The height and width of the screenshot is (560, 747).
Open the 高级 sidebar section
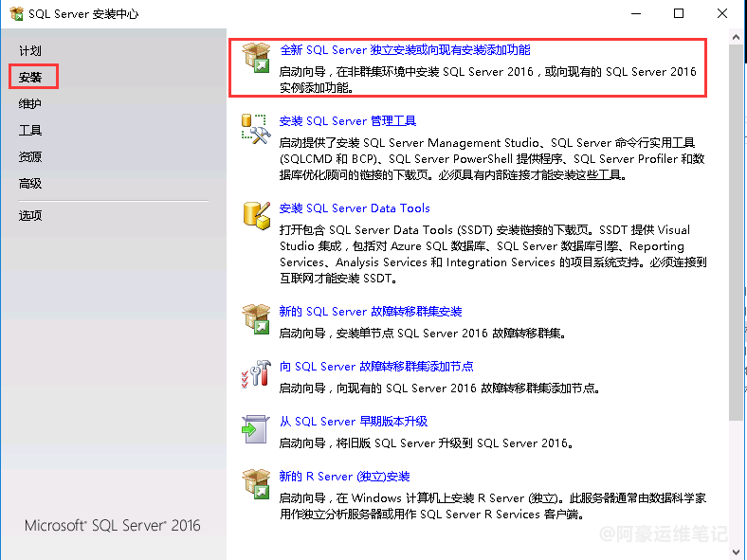(x=30, y=183)
